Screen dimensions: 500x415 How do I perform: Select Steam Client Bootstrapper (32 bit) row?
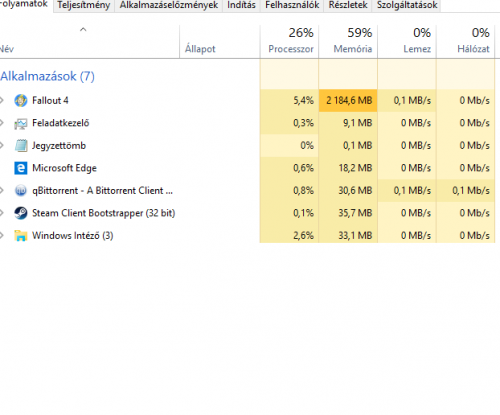(104, 213)
